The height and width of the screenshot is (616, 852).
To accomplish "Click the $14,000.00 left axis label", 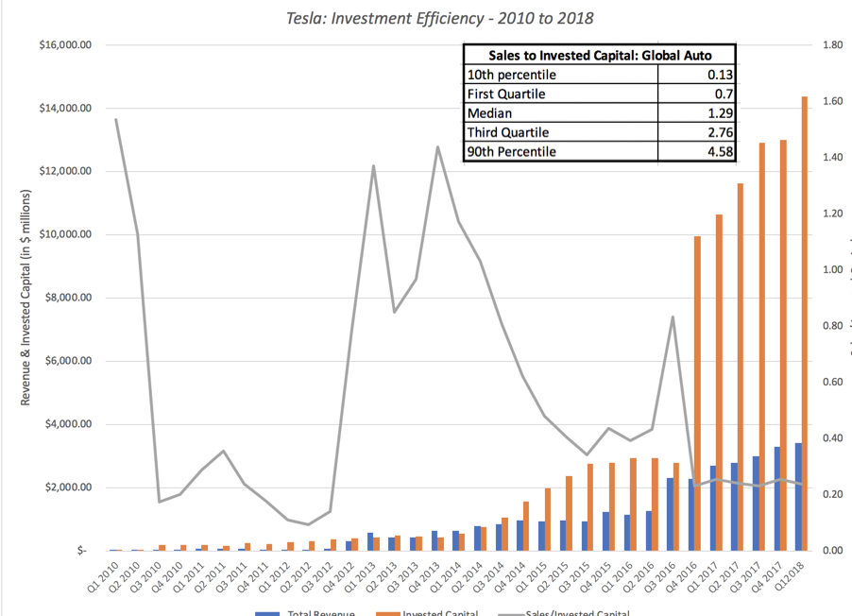I will point(65,109).
